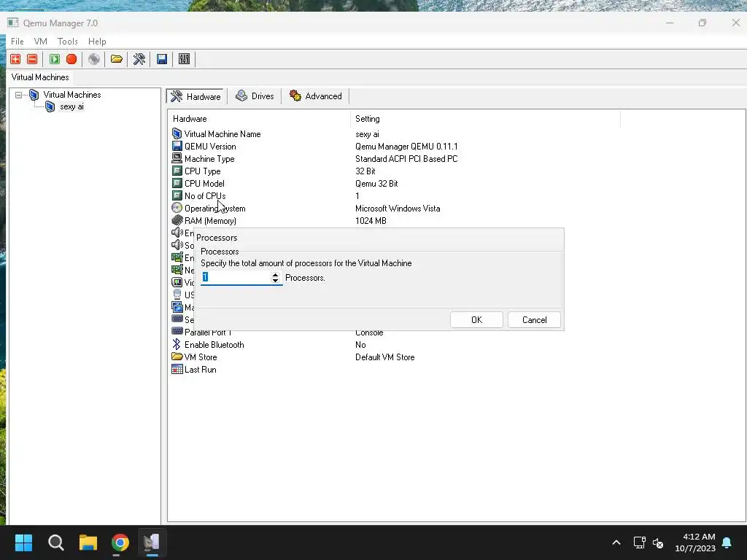
Task: Click the muted volume tray icon
Action: coord(658,542)
